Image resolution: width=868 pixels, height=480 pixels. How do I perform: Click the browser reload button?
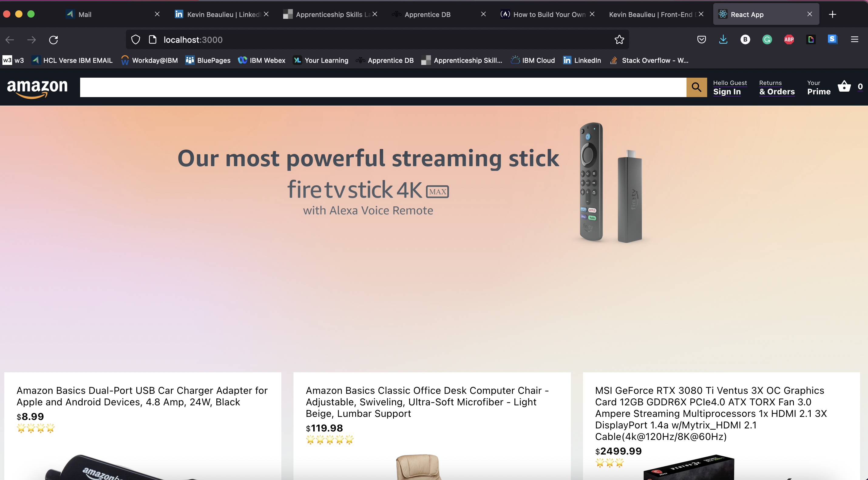(x=54, y=40)
